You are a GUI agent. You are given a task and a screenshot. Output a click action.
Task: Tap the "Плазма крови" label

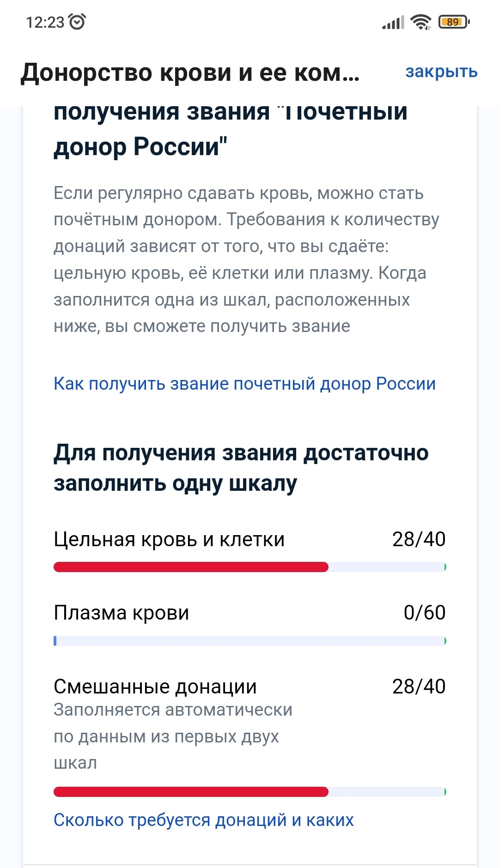[x=122, y=613]
